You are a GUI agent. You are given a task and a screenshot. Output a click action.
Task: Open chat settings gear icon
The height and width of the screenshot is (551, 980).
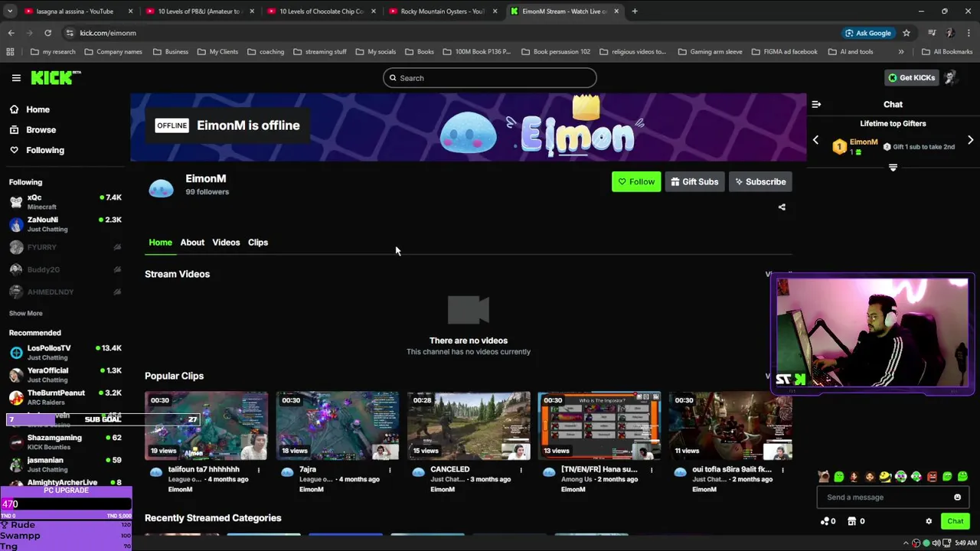click(x=929, y=521)
